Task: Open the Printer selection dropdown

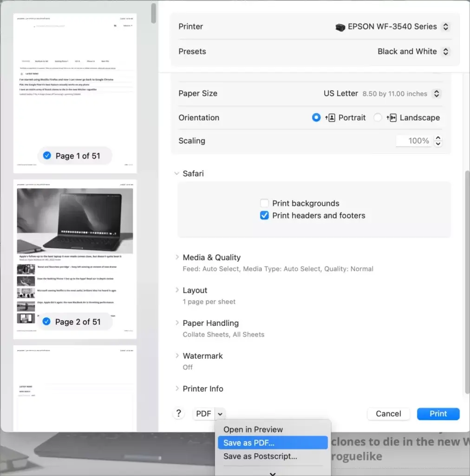Action: pyautogui.click(x=445, y=27)
